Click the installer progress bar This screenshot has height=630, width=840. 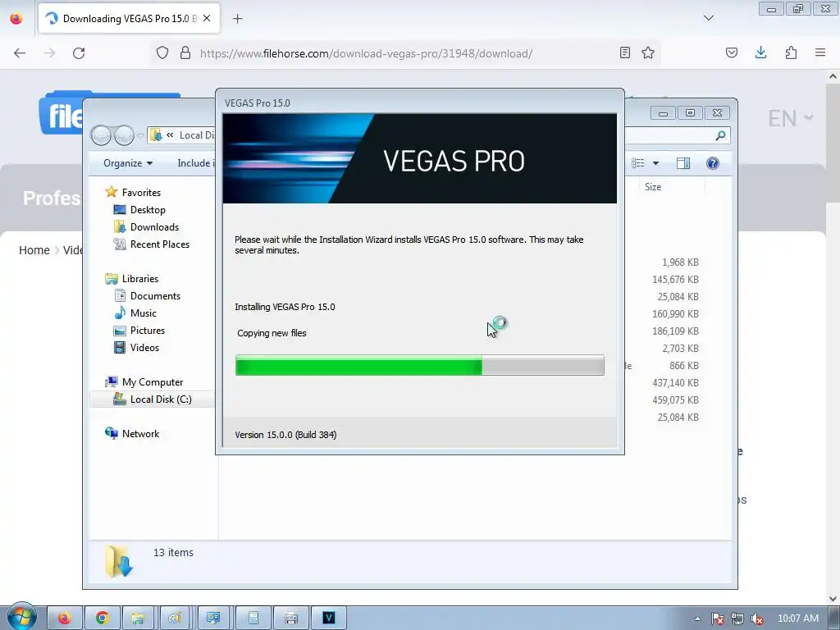point(419,365)
